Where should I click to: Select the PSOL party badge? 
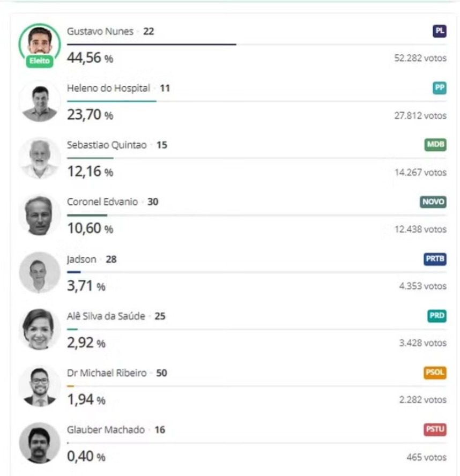pos(435,373)
